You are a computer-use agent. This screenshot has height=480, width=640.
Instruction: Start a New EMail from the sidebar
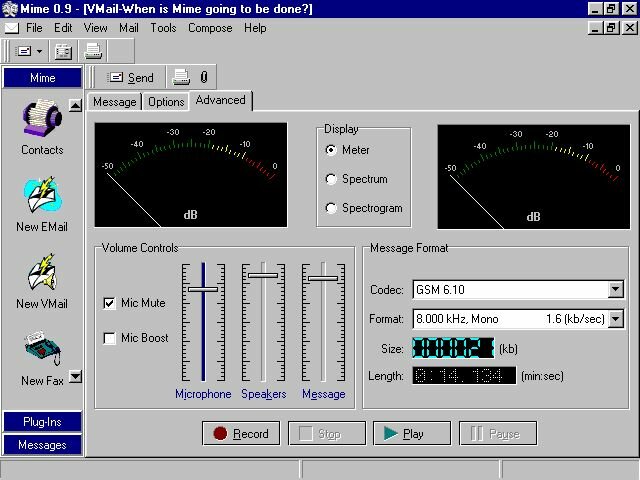coord(42,195)
